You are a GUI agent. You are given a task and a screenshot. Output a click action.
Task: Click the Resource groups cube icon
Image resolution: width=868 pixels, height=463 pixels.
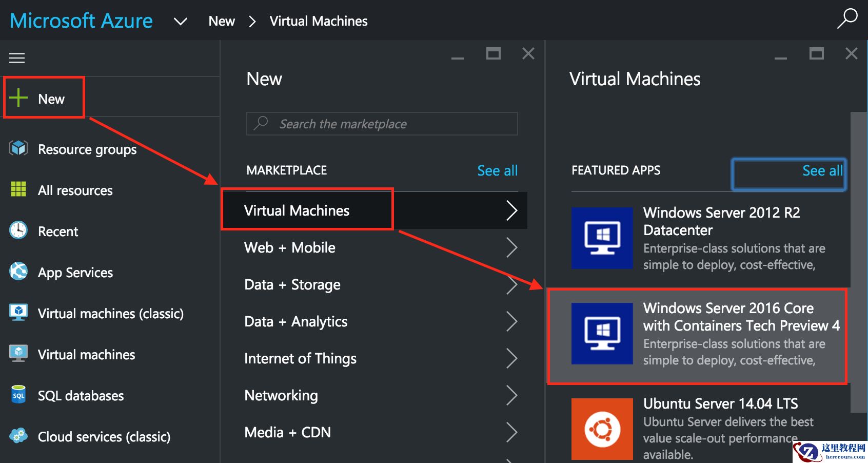click(x=18, y=148)
